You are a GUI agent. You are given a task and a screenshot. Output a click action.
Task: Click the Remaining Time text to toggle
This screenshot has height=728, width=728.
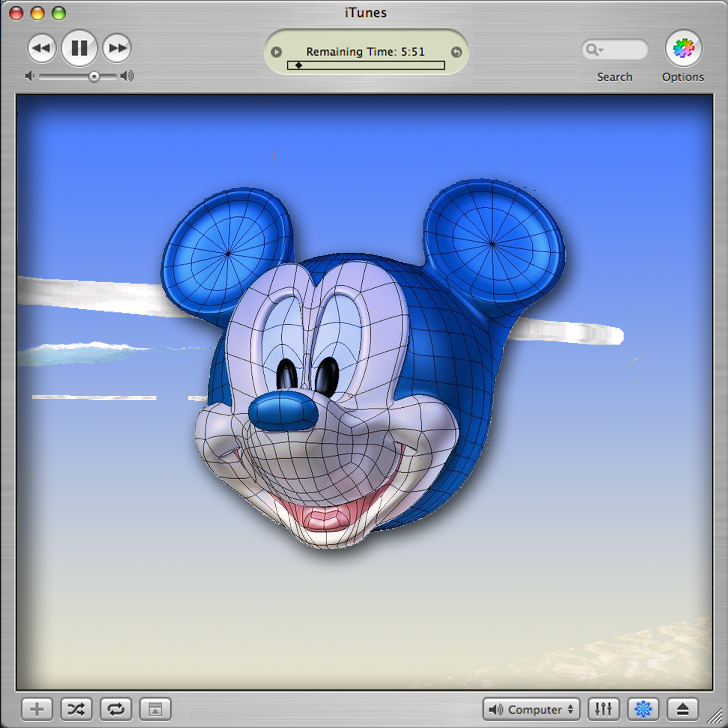(x=365, y=52)
